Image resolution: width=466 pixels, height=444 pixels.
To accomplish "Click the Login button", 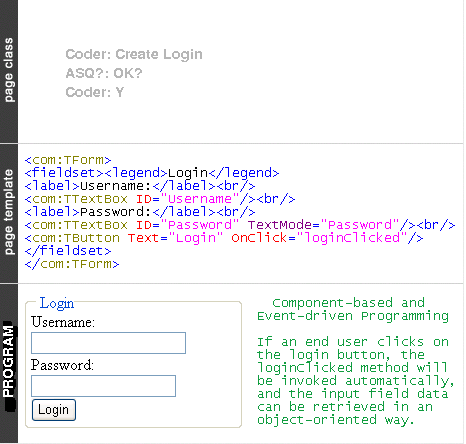I will [x=54, y=410].
